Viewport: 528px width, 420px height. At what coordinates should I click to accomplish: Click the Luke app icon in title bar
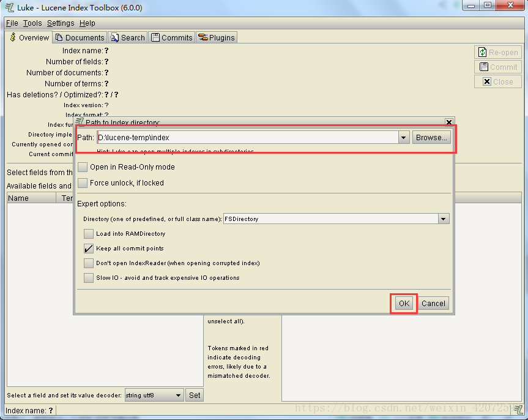point(10,7)
